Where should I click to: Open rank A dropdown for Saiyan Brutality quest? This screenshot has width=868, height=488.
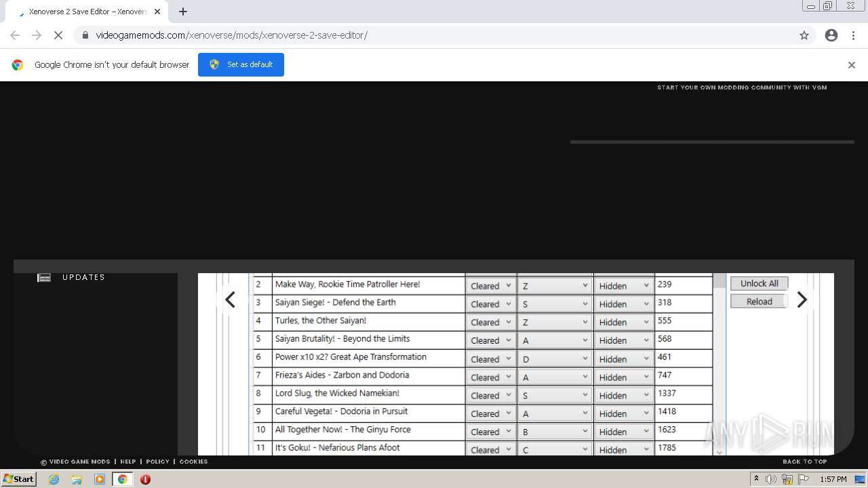555,340
